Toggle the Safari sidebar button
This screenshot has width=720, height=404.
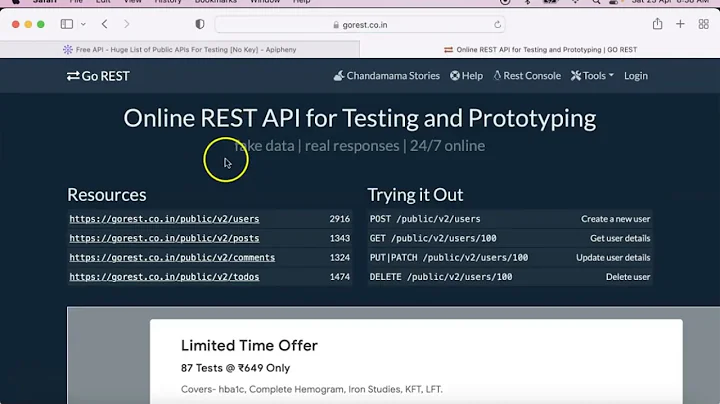tap(67, 24)
